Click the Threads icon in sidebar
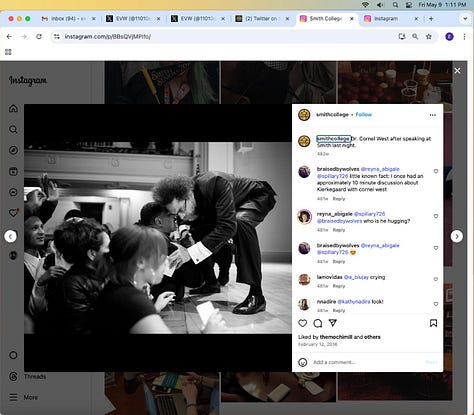The image size is (474, 415). 13,376
